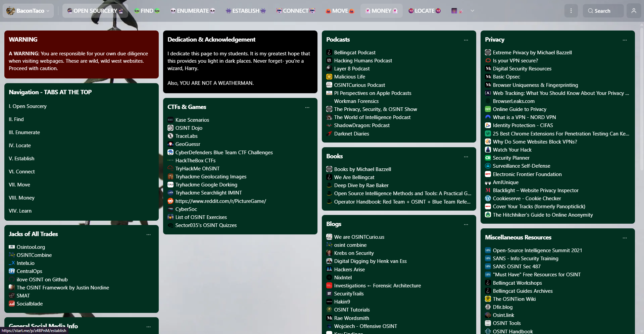Open the user account icon
Screen dimensions: 644x334
pos(634,11)
